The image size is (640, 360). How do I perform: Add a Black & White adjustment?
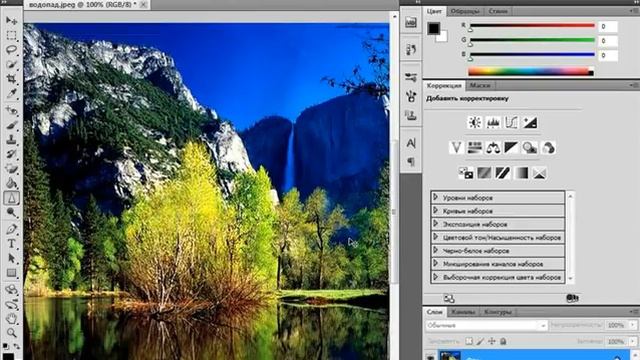[511, 148]
